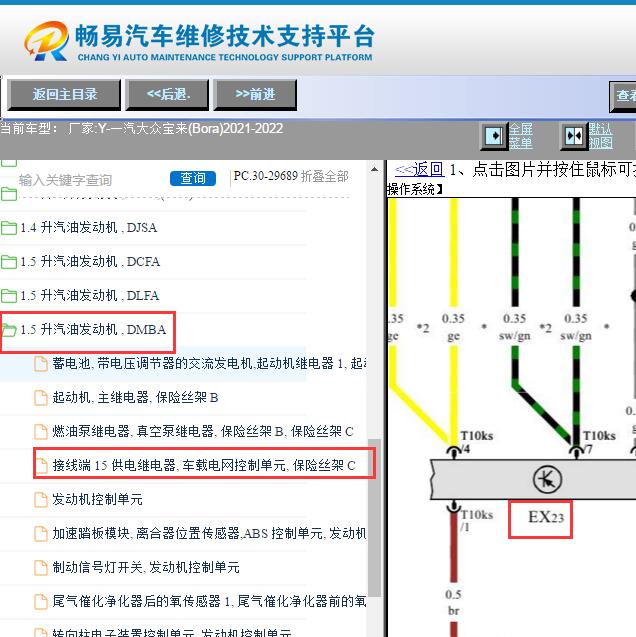This screenshot has height=637, width=636.
Task: Click the EX23 component label
Action: click(546, 517)
